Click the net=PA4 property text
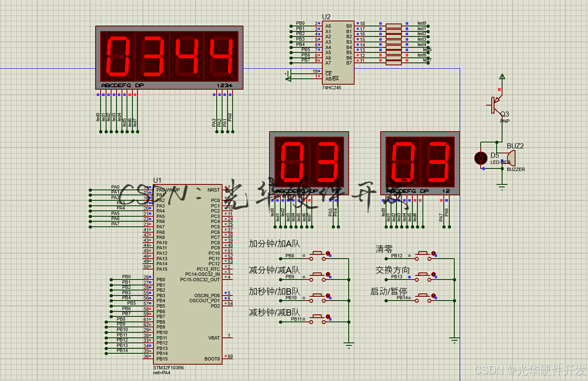 pyautogui.click(x=162, y=373)
